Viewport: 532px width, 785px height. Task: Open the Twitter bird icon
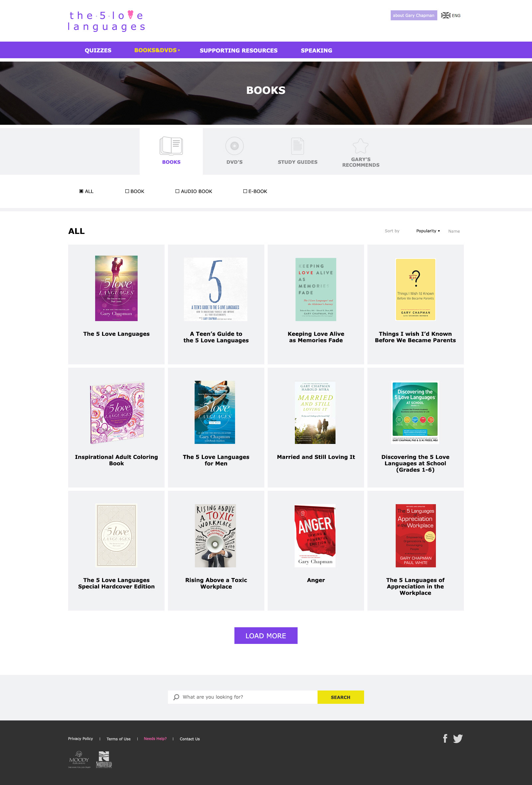(458, 739)
